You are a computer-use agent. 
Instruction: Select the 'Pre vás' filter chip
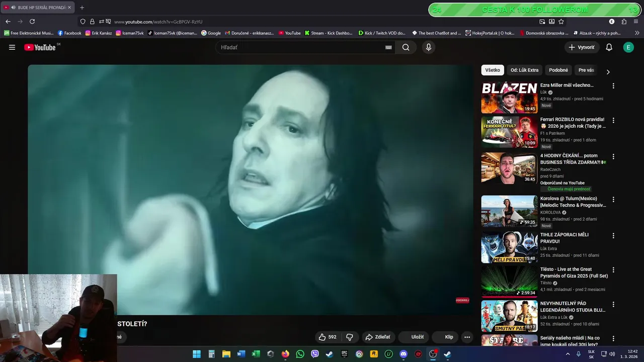(x=586, y=70)
